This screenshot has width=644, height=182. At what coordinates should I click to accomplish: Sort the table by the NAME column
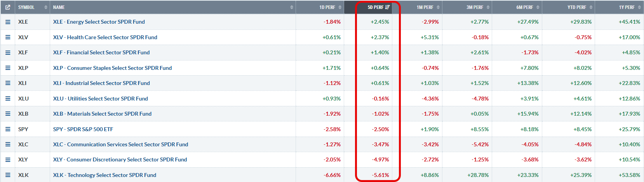pos(173,7)
